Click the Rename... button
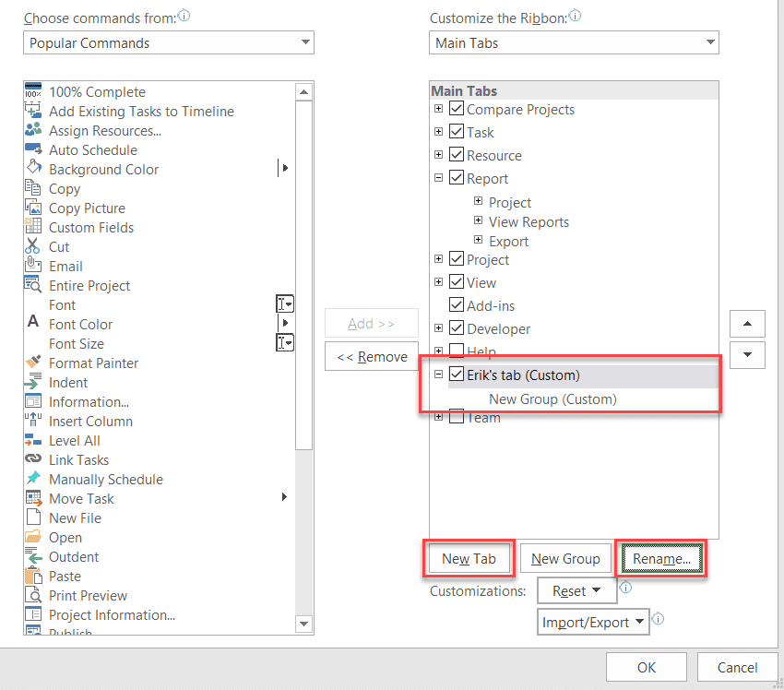The height and width of the screenshot is (690, 784). [x=661, y=558]
